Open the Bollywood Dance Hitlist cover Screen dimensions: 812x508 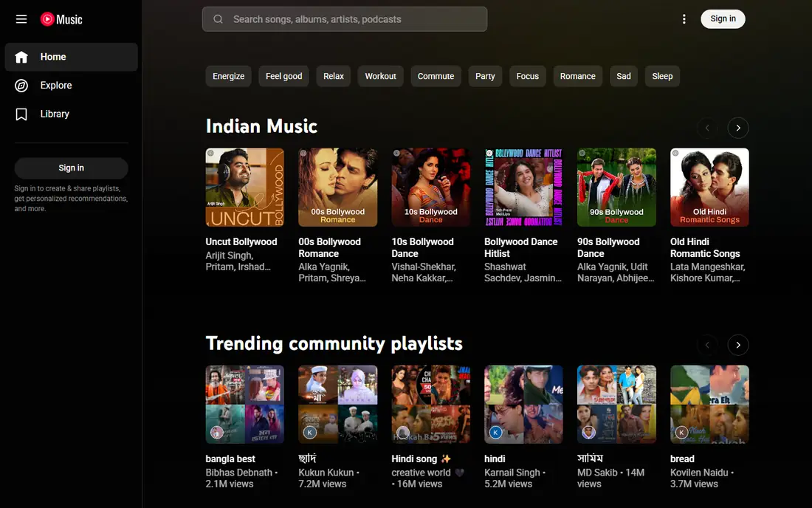[523, 188]
